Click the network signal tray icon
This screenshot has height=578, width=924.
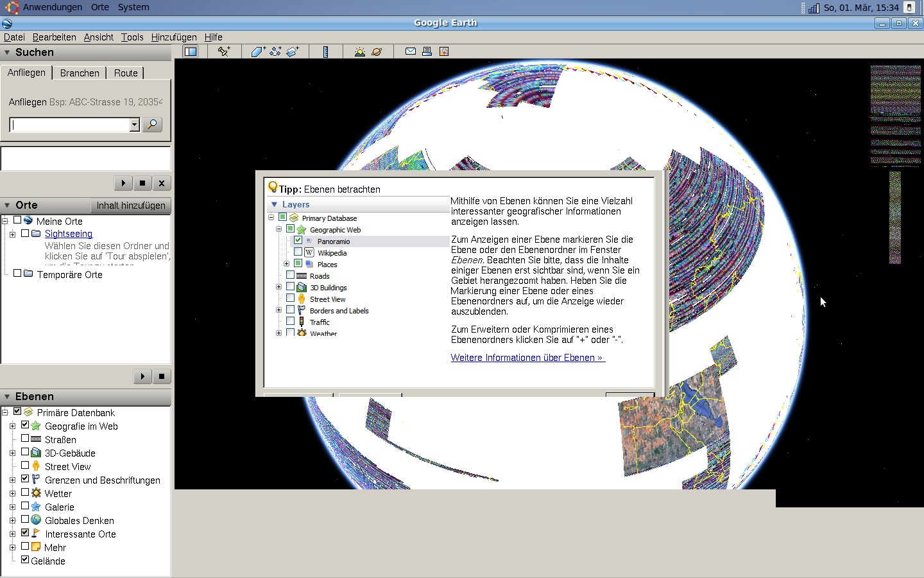click(x=814, y=8)
